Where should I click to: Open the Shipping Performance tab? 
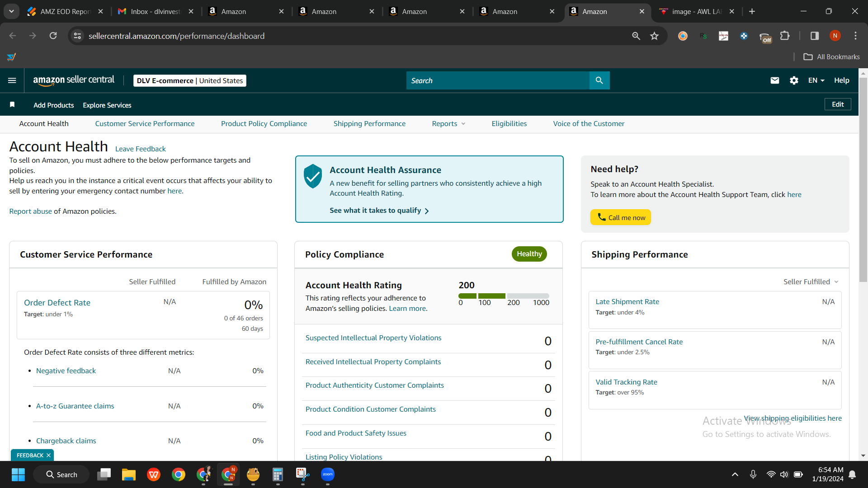(369, 124)
